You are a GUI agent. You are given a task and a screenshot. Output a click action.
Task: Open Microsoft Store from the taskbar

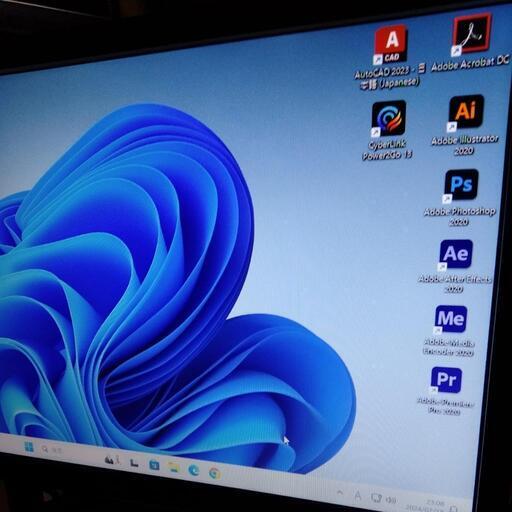[x=154, y=465]
